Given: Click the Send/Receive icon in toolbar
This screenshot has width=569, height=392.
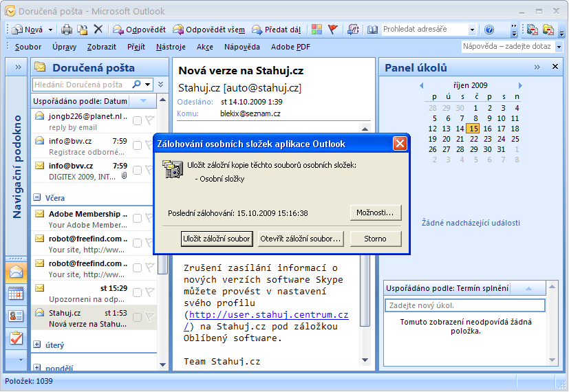Looking at the screenshot, I should (353, 30).
